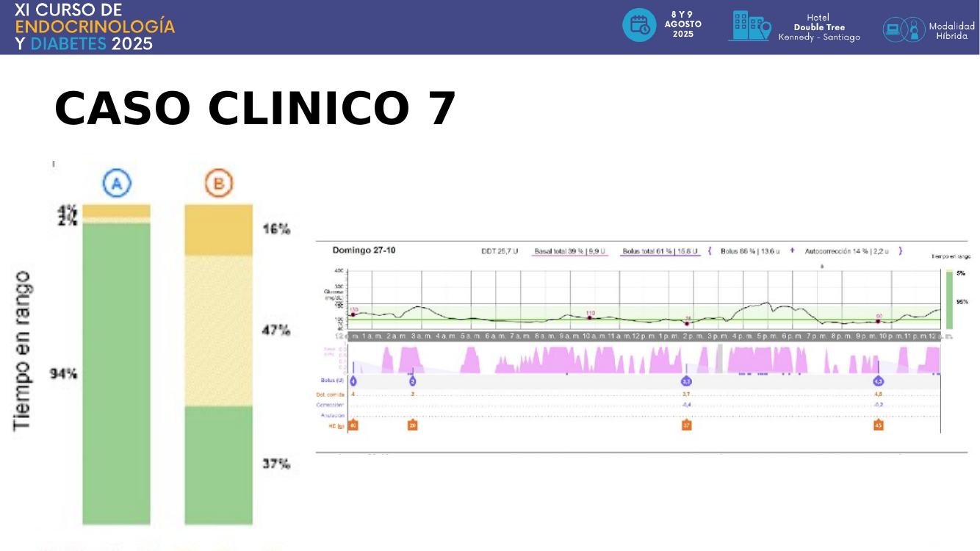Screen dimensions: 980x551
Task: Click the hybrid modality laptop-and-person icon
Action: point(903,29)
